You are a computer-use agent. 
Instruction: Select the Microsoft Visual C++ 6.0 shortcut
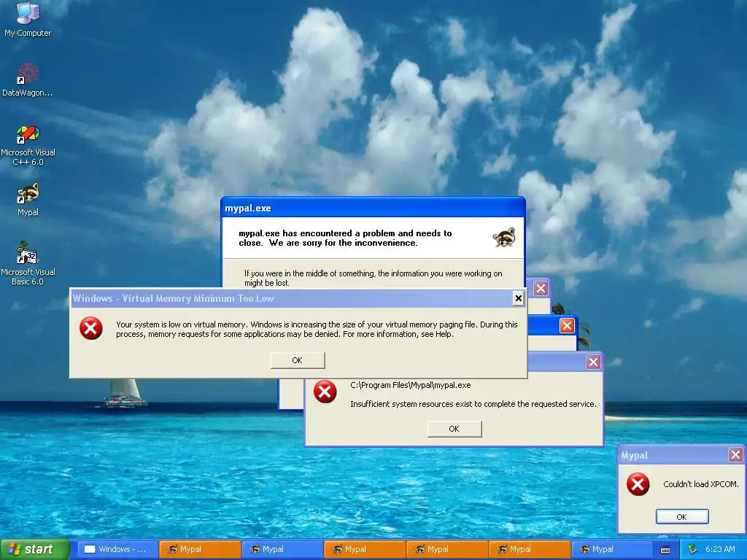[28, 145]
